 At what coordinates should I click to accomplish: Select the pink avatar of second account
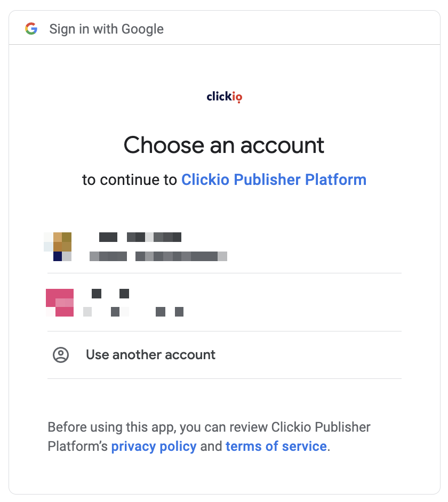pyautogui.click(x=60, y=303)
